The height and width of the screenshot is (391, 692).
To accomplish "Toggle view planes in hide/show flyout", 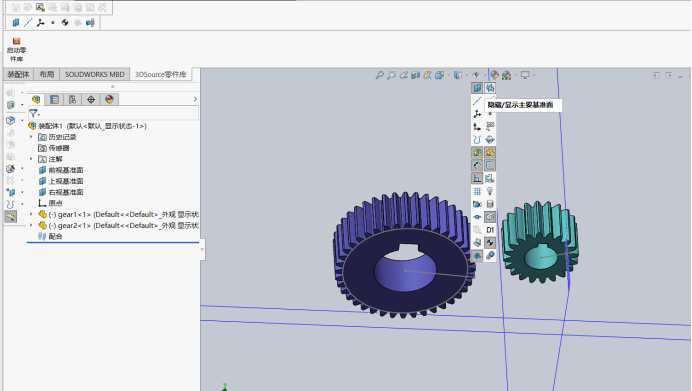I will click(477, 88).
